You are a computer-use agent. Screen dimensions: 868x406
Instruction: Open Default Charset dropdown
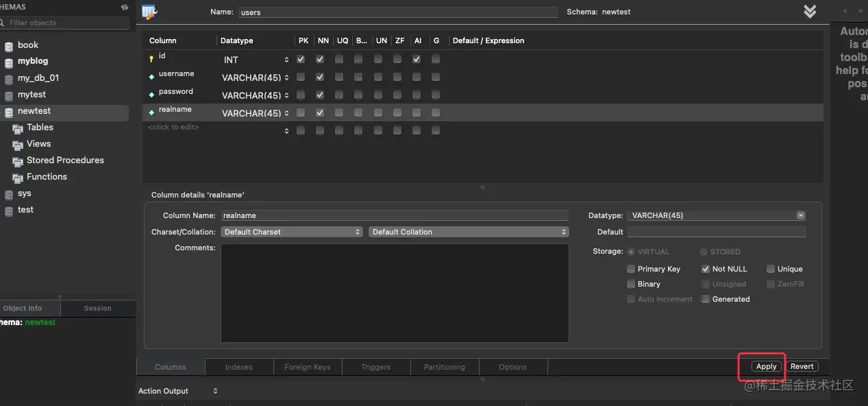[292, 232]
